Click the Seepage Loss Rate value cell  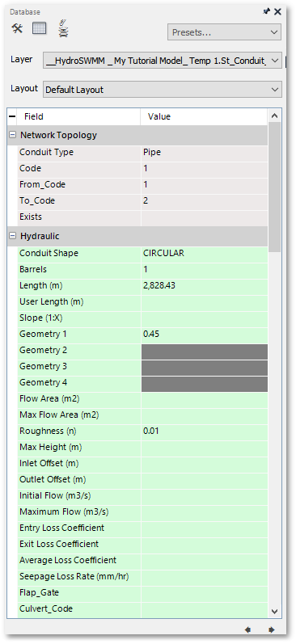point(205,577)
